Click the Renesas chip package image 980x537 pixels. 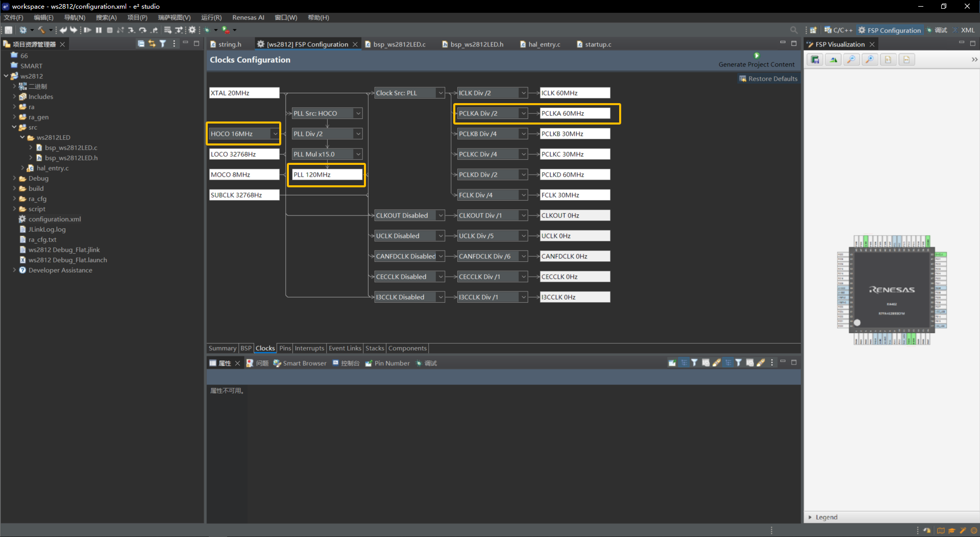pyautogui.click(x=892, y=289)
